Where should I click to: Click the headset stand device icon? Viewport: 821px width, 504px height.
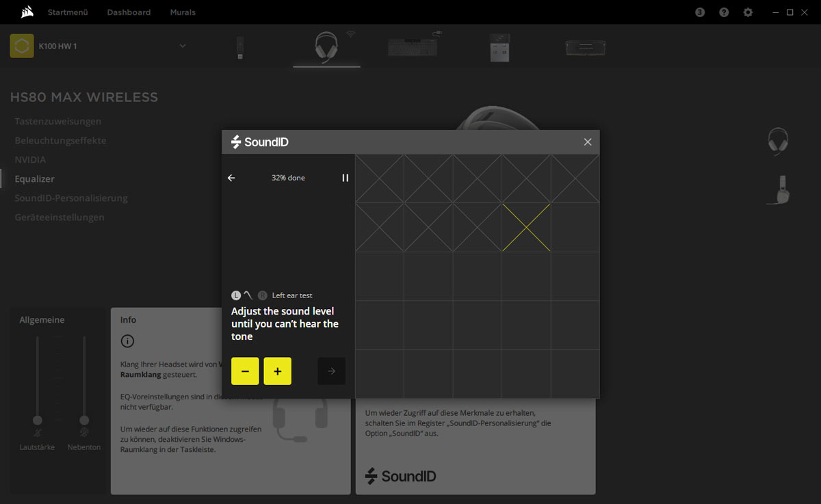click(x=499, y=48)
